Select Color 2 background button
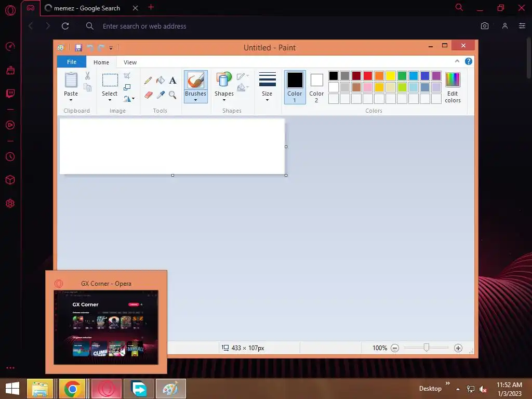 [316, 87]
